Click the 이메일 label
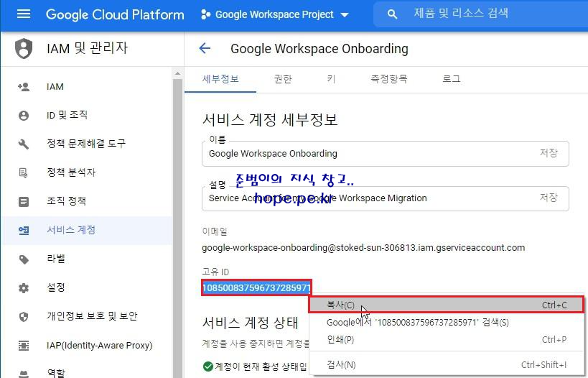This screenshot has width=588, height=378. click(x=215, y=231)
